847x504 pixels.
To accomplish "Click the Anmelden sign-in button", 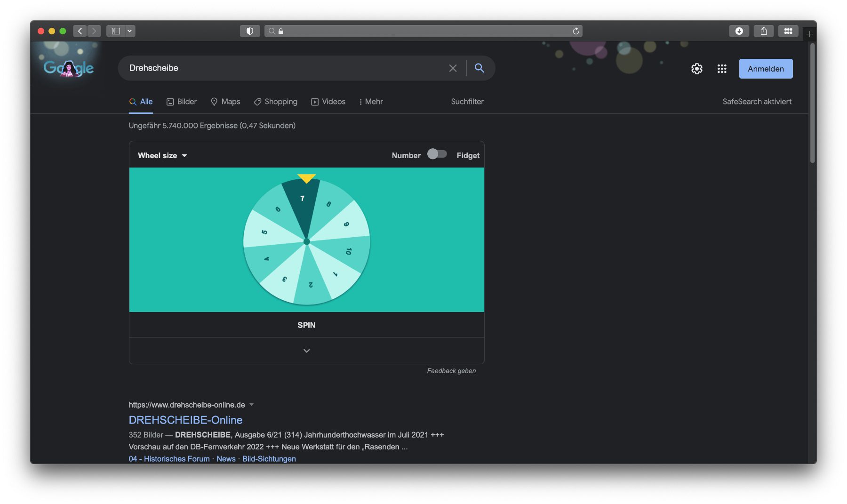I will (x=766, y=69).
